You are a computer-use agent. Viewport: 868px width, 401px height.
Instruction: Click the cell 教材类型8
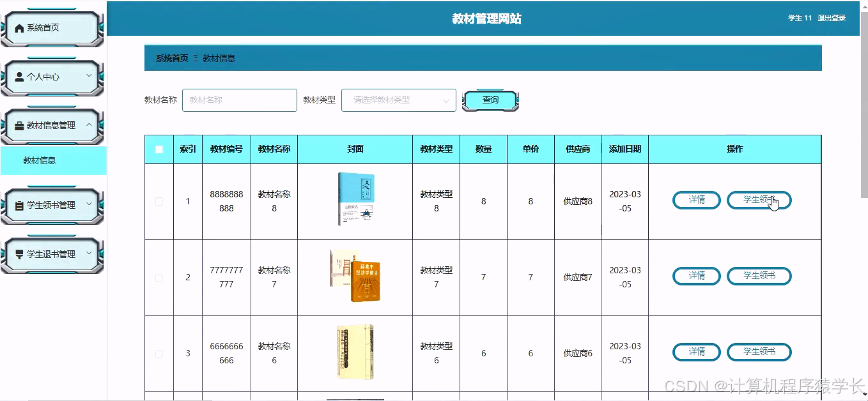tap(436, 201)
